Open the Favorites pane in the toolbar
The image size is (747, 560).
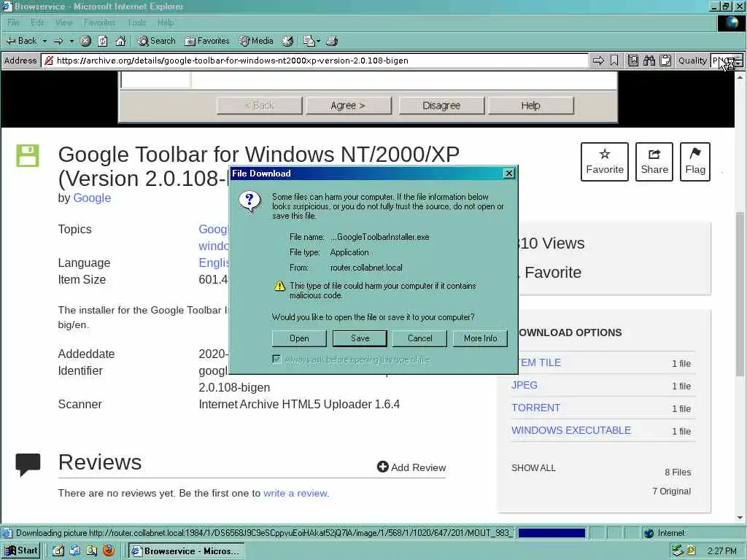(206, 41)
